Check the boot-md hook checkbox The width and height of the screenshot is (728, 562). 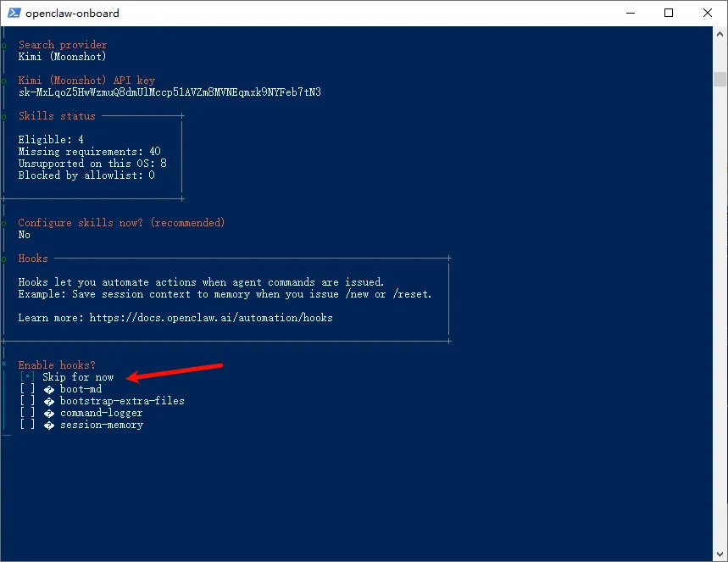27,389
